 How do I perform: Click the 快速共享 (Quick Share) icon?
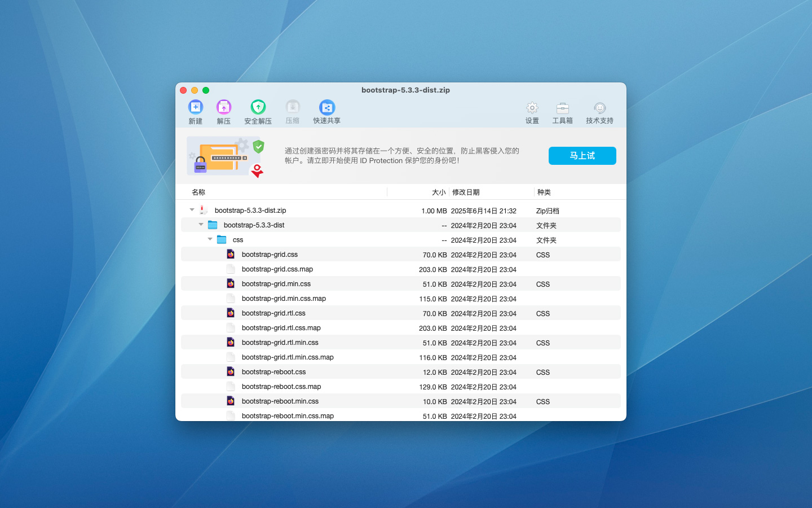pyautogui.click(x=327, y=107)
